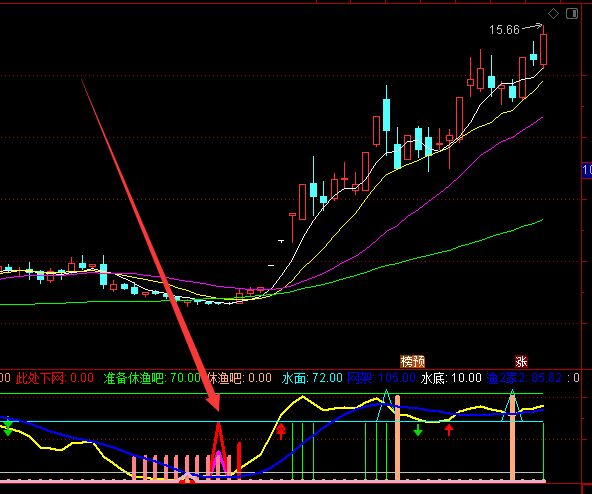Image resolution: width=592 pixels, height=494 pixels.
Task: Click the tall peach signal bar beneath 涨
Action: [x=512, y=437]
